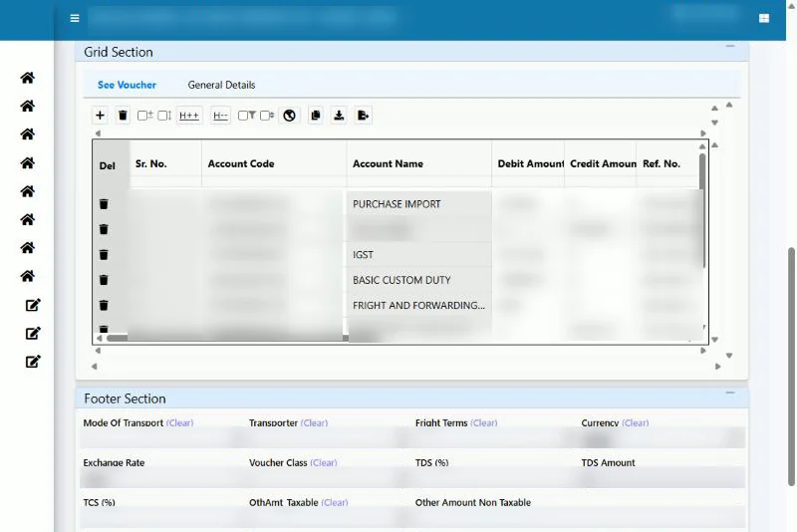The height and width of the screenshot is (532, 797).
Task: Click the H-- button in the grid toolbar
Action: coord(220,116)
